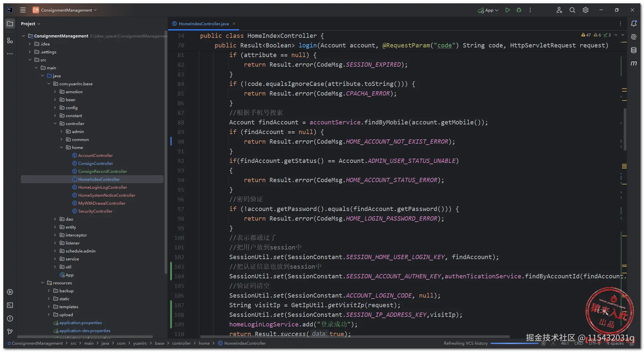Expand the dao package
644x352 pixels.
tap(55, 219)
